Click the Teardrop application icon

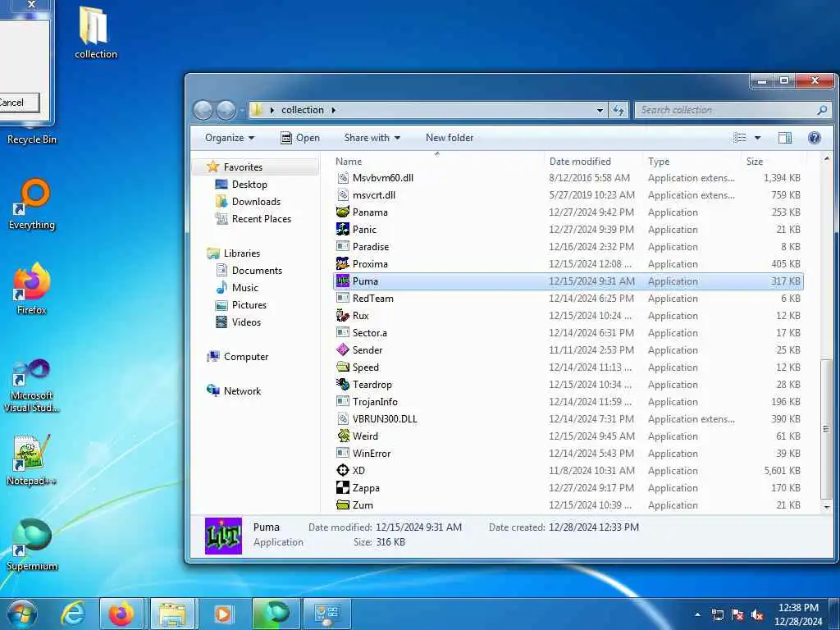pyautogui.click(x=342, y=384)
